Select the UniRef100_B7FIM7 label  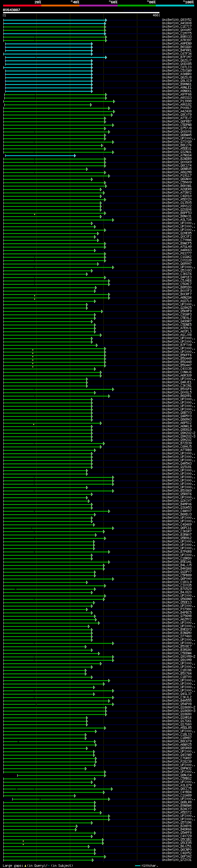click(177, 57)
